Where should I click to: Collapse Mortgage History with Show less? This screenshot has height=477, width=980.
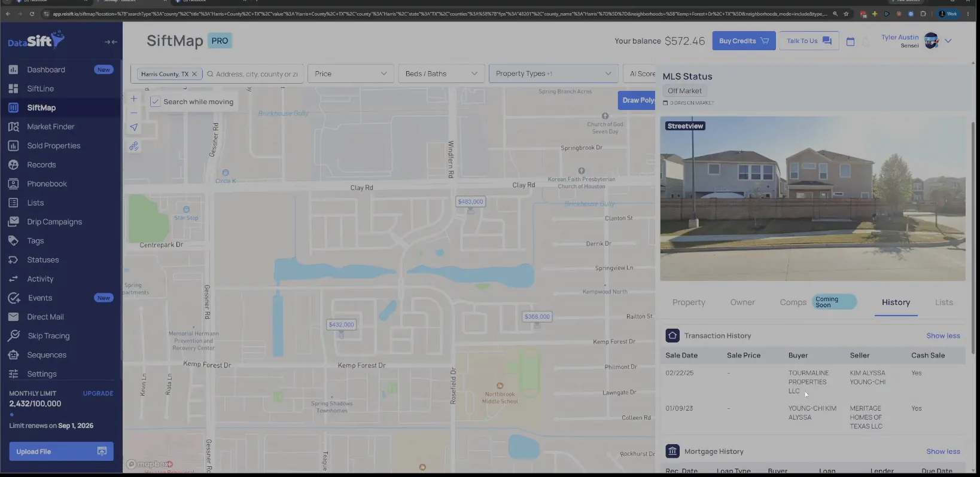tap(943, 452)
